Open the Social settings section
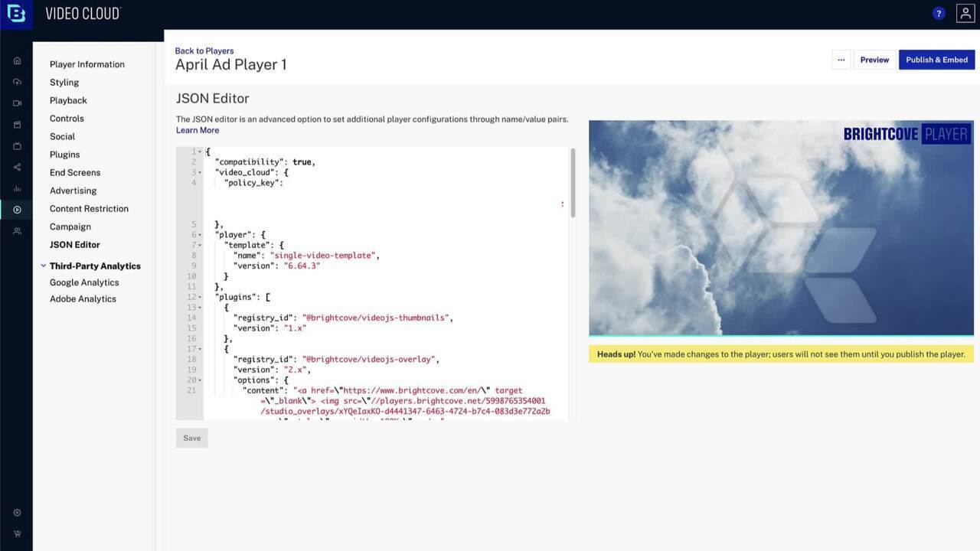 (x=62, y=136)
